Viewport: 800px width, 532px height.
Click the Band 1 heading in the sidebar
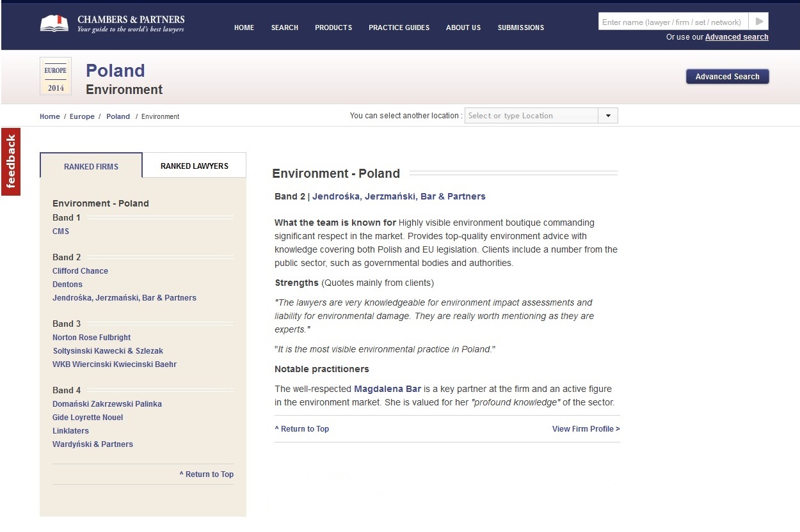(67, 218)
